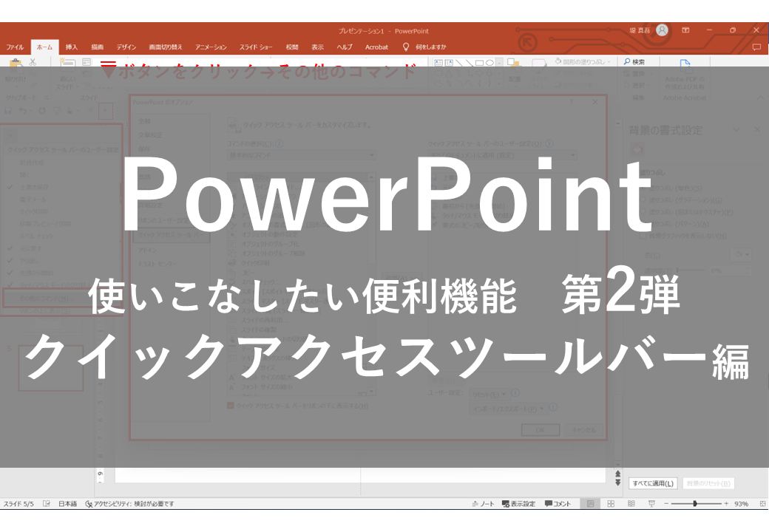Click the 透明度 transparency slider
Viewport: 769px width, 532px height.
click(x=691, y=270)
